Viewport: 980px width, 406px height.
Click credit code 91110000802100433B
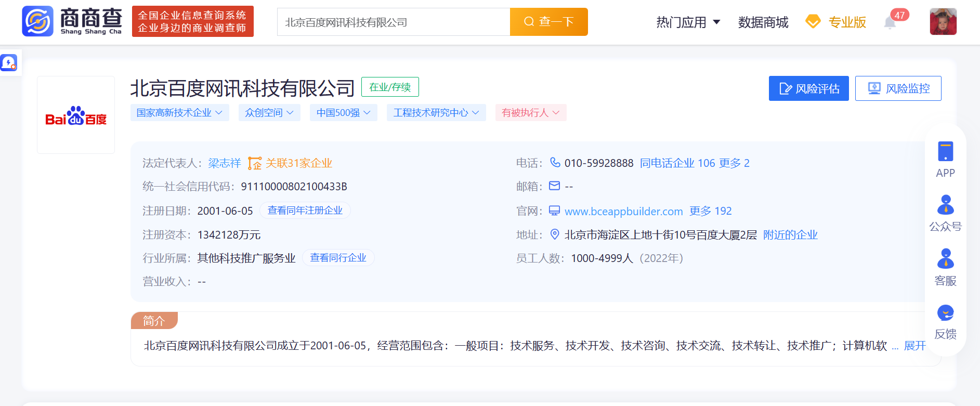tap(294, 187)
